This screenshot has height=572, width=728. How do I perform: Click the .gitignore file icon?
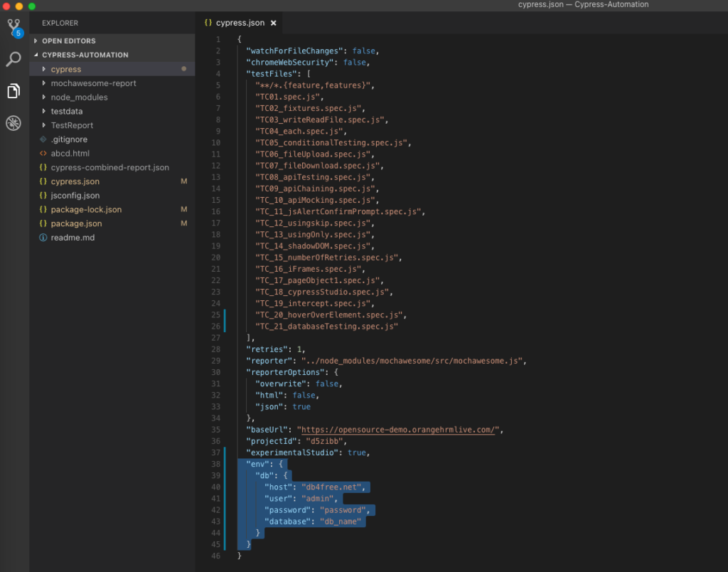(x=43, y=139)
